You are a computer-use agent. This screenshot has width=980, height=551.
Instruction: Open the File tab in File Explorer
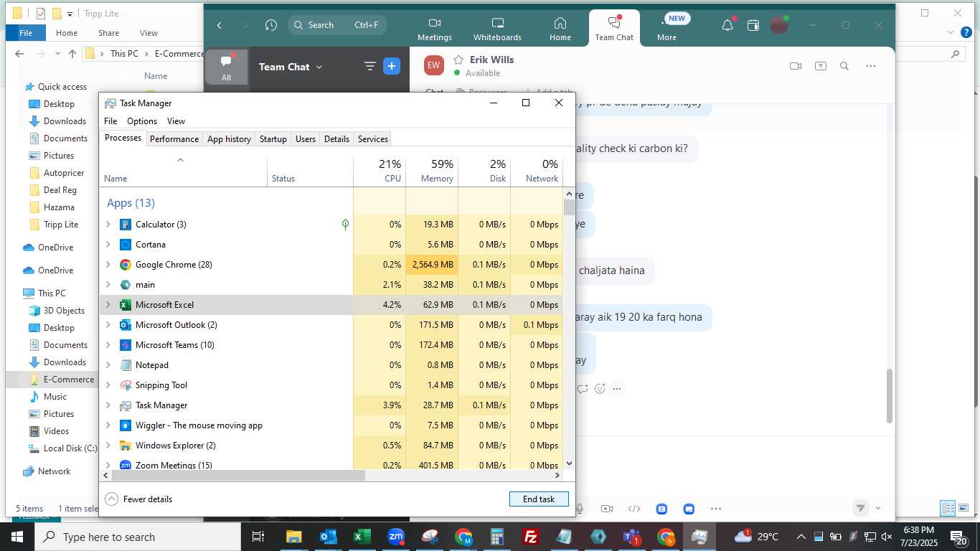pos(26,33)
